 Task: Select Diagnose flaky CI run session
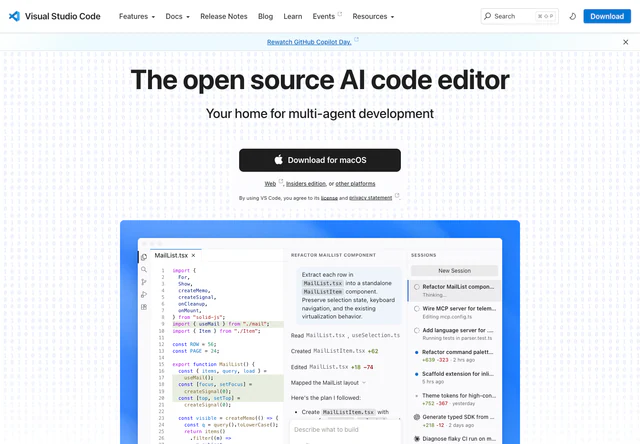click(x=454, y=439)
